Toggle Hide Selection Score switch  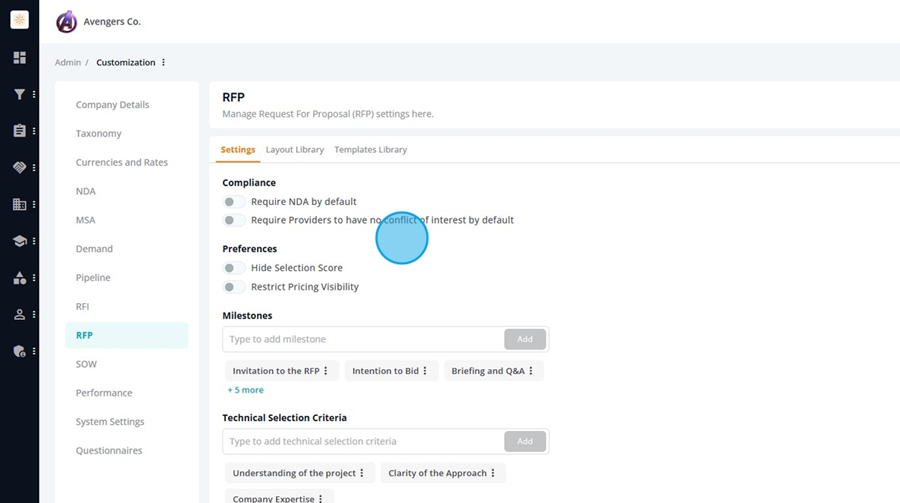[234, 268]
